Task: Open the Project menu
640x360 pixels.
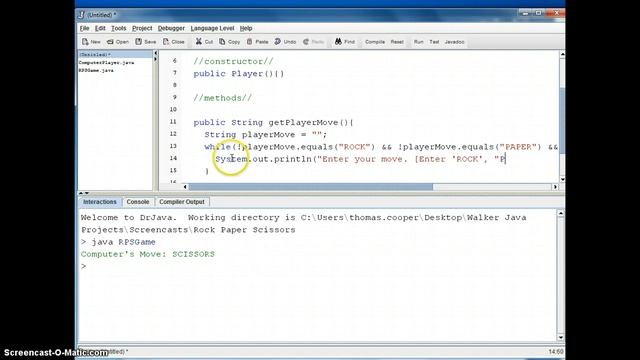Action: (x=142, y=28)
